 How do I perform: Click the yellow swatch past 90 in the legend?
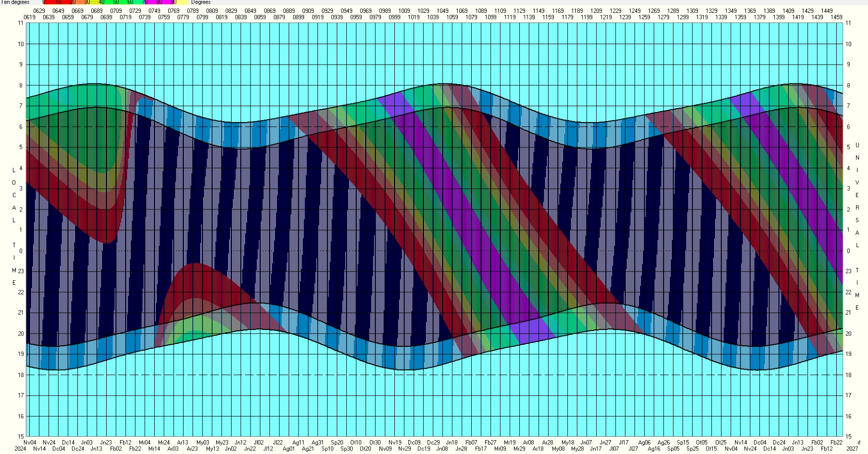(181, 2)
